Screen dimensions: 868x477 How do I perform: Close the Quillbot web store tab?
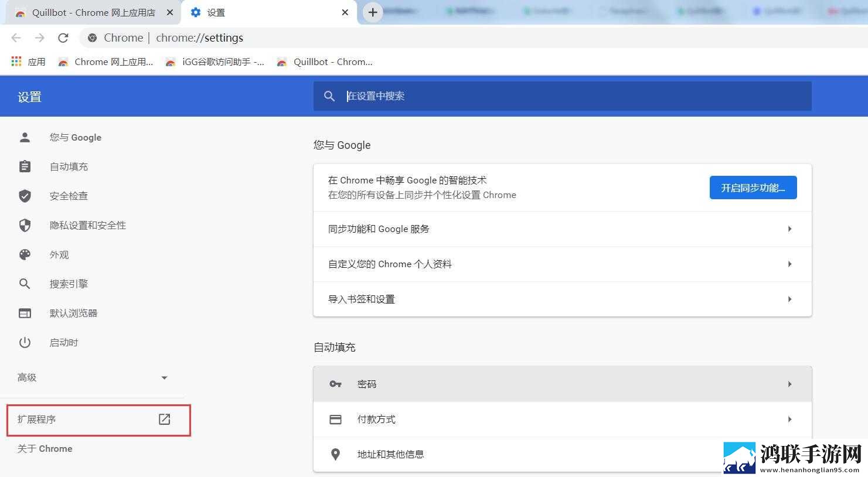tap(170, 12)
